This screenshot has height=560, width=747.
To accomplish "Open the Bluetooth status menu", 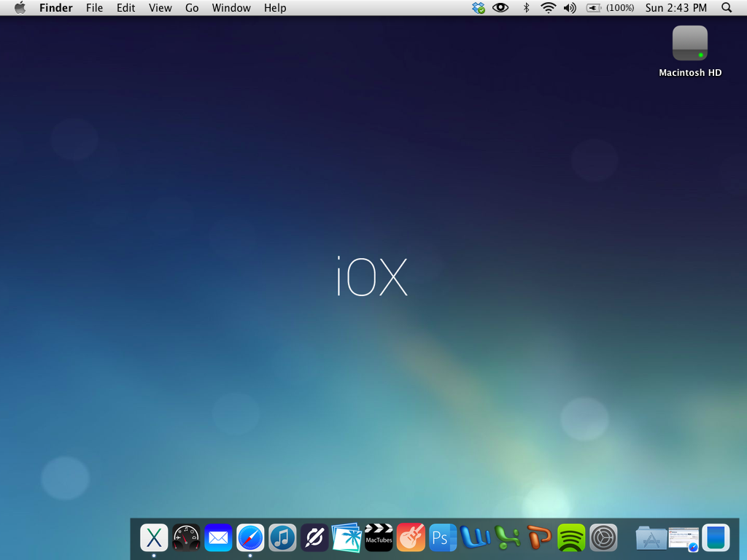I will [527, 7].
